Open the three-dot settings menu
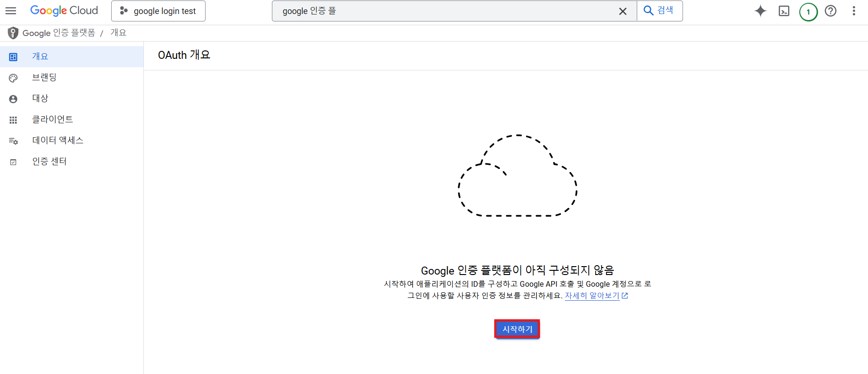Screen dimensions: 868x374 coord(854,11)
